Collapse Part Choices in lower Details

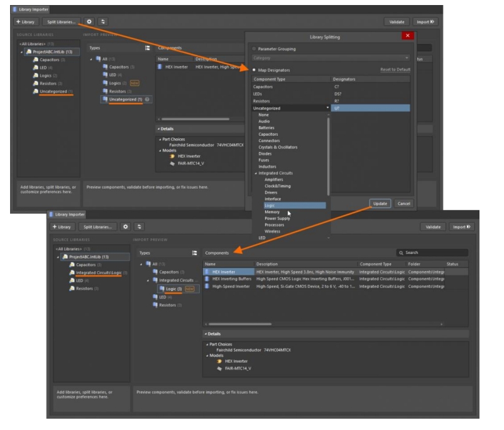point(207,345)
